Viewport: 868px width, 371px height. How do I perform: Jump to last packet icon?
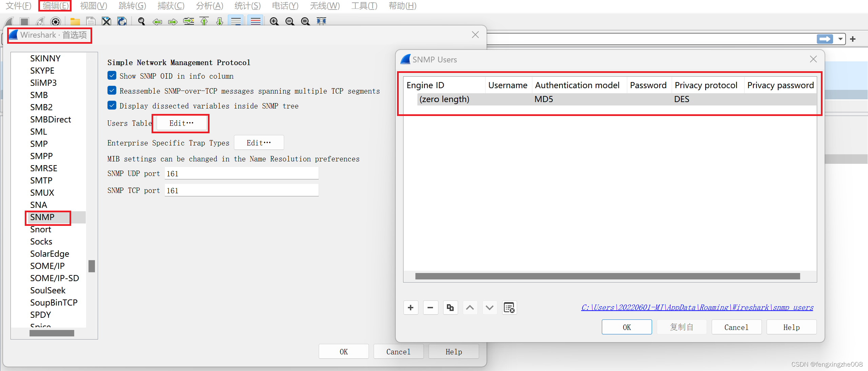[x=220, y=22]
